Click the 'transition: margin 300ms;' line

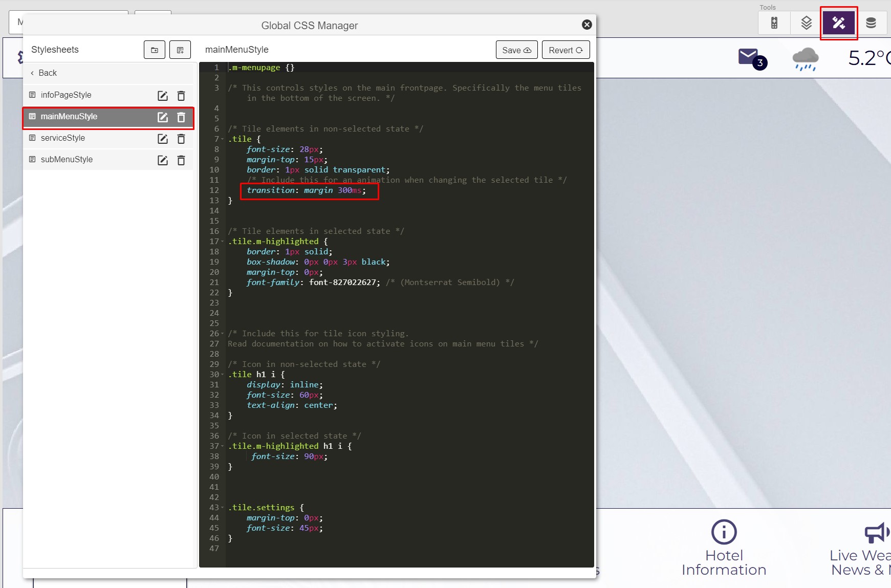pyautogui.click(x=306, y=190)
